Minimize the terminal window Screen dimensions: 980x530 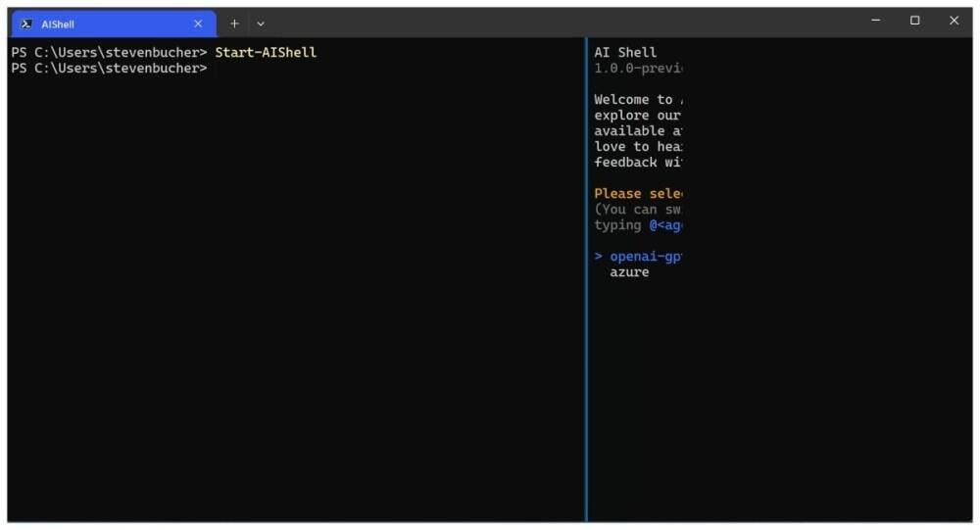point(875,21)
